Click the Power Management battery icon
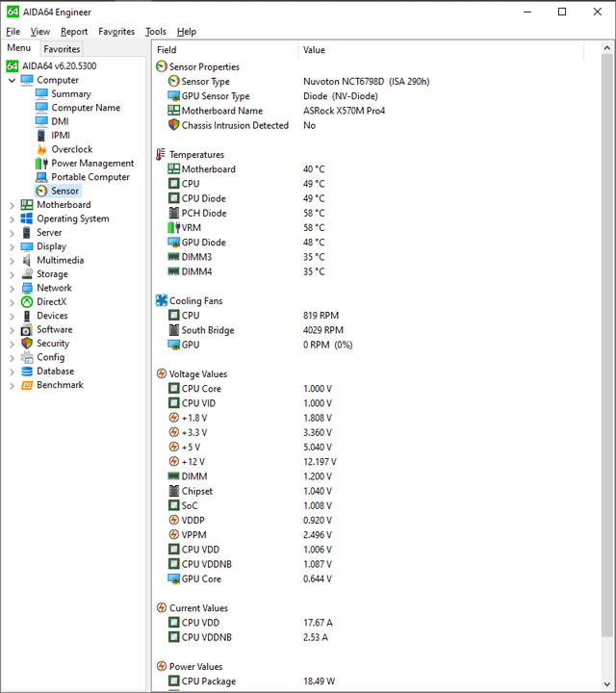616x693 pixels. point(41,163)
